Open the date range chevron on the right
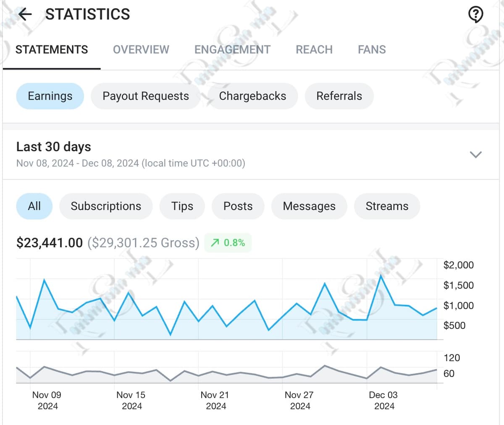 point(476,155)
